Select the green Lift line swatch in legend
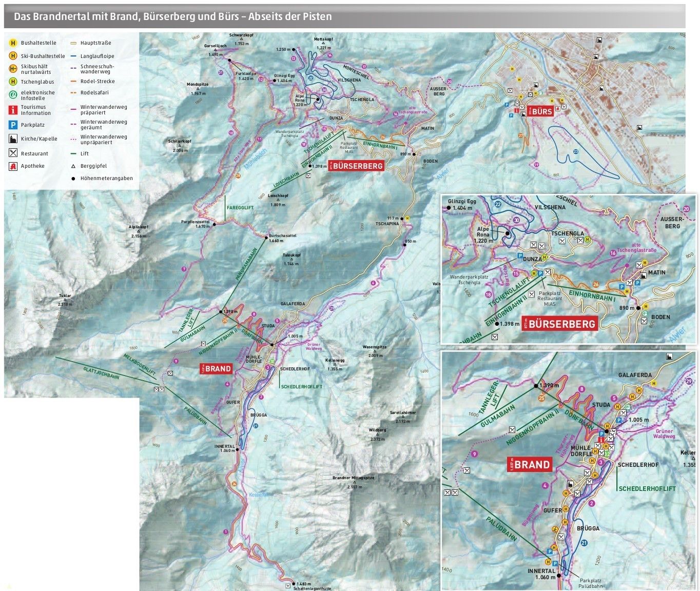Image resolution: width=700 pixels, height=591 pixels. [73, 153]
